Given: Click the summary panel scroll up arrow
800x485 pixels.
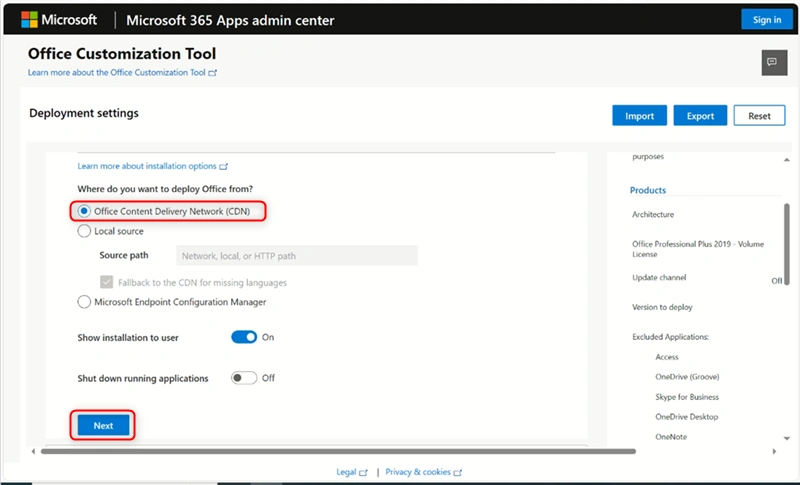Looking at the screenshot, I should (x=786, y=160).
